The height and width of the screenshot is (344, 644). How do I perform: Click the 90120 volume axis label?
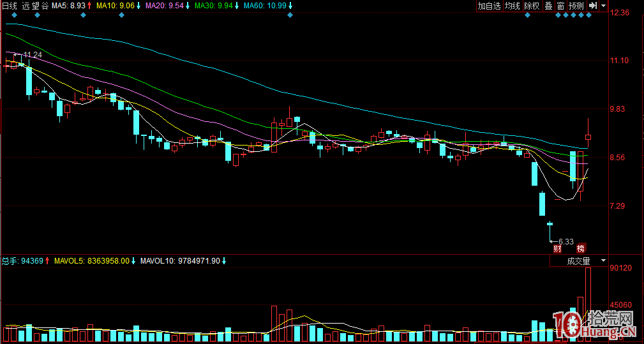[622, 268]
